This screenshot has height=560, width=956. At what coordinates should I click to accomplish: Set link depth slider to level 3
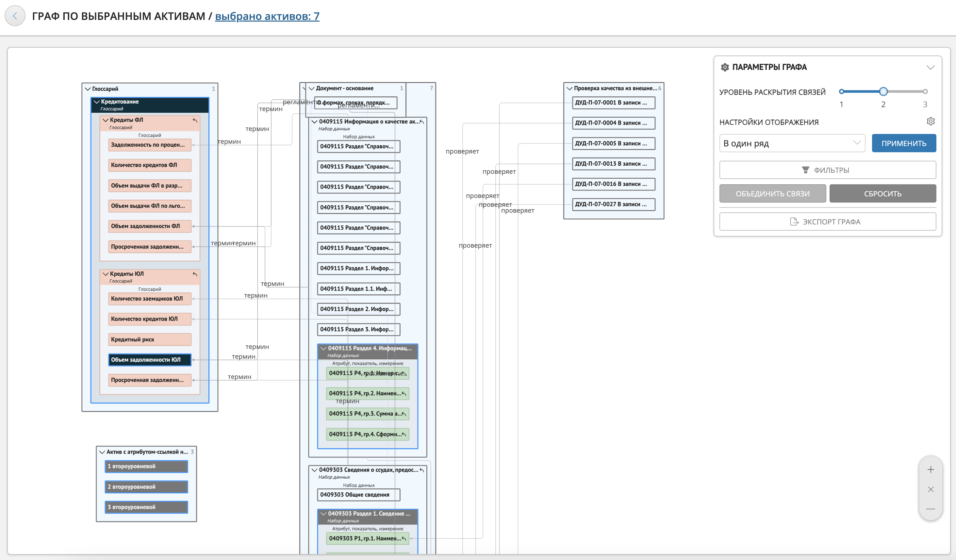coord(925,91)
